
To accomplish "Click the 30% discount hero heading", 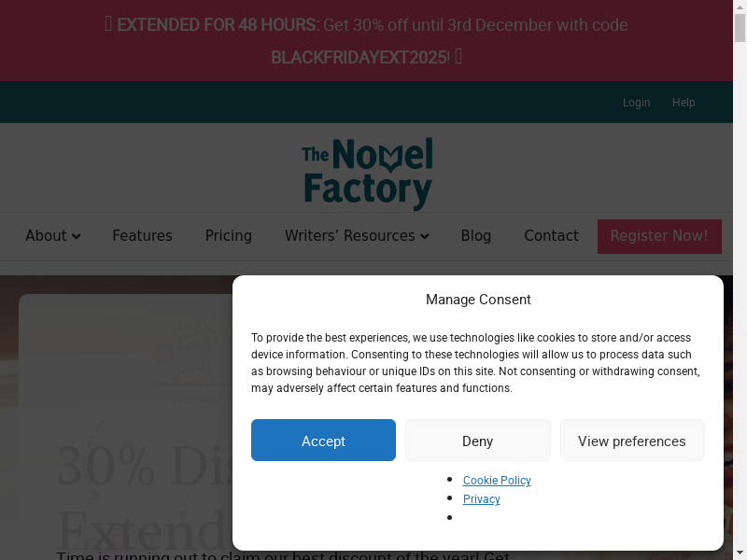I will (140, 467).
